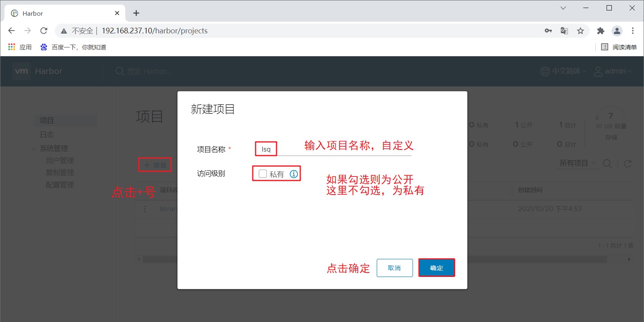The height and width of the screenshot is (322, 644).
Task: Click the 2021/10/20 下午4:53 cell
Action: click(550, 209)
